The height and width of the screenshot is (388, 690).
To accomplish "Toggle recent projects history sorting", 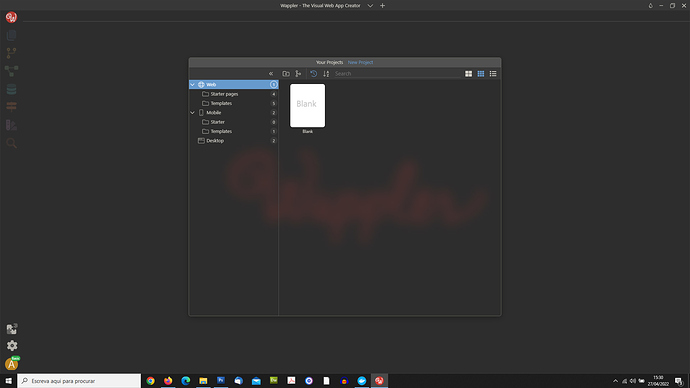I will pos(313,73).
